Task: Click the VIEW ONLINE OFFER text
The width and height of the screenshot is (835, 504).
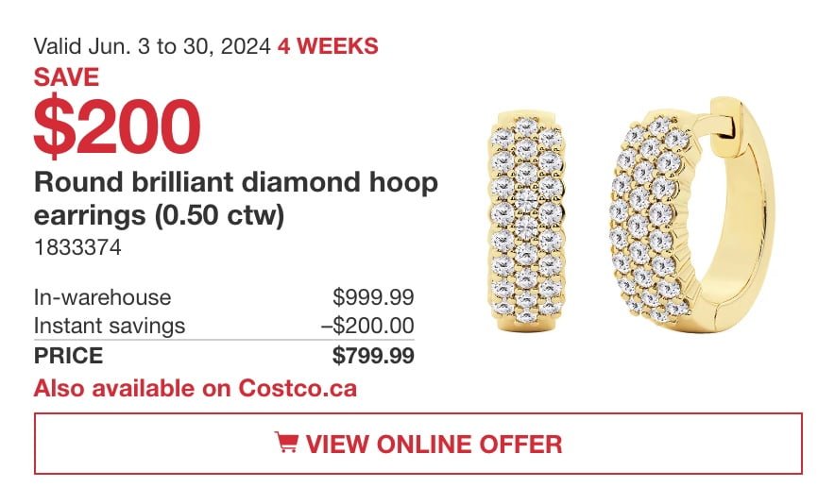Action: click(x=434, y=444)
